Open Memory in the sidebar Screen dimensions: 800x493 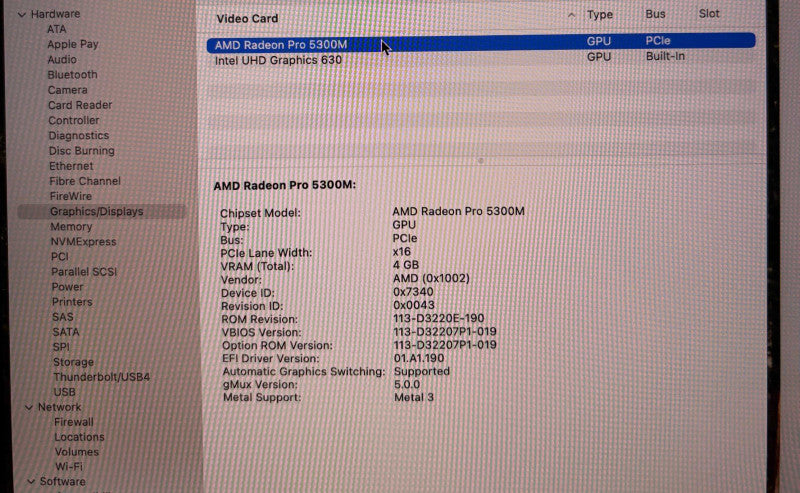point(71,227)
